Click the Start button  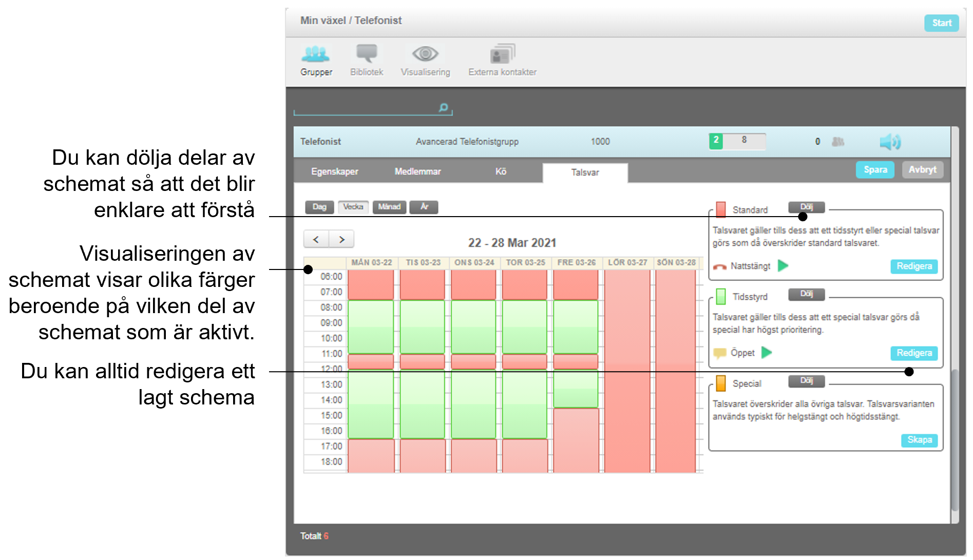click(x=942, y=23)
